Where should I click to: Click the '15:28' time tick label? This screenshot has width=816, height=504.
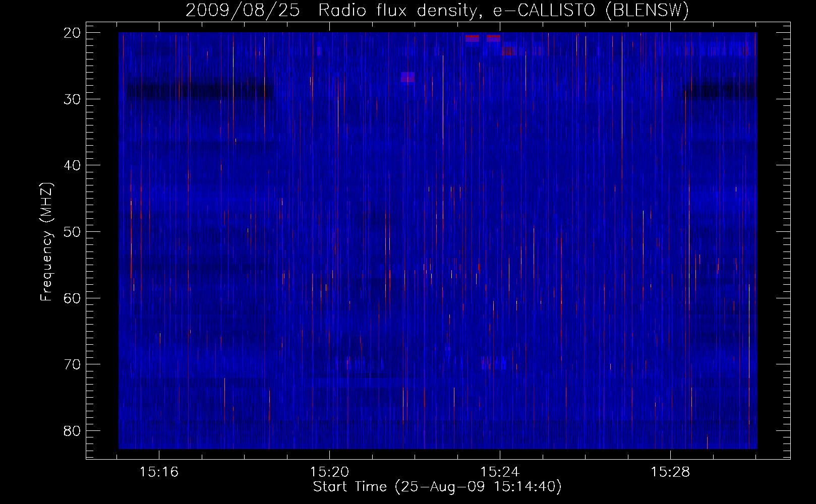670,472
